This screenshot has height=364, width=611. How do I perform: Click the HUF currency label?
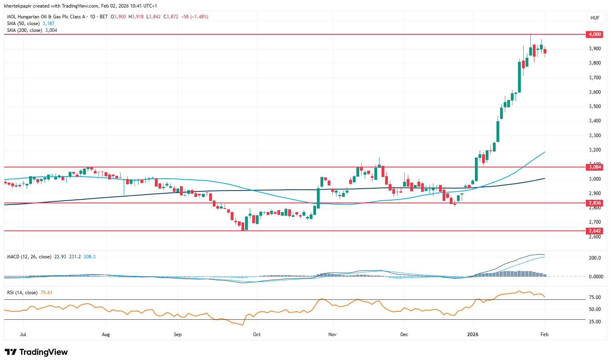[595, 18]
